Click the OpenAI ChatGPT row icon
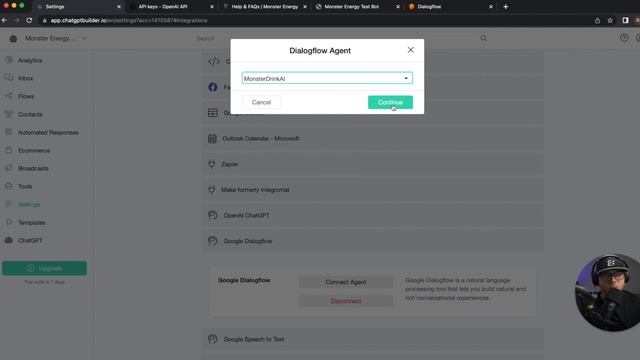The image size is (640, 360). tap(213, 215)
